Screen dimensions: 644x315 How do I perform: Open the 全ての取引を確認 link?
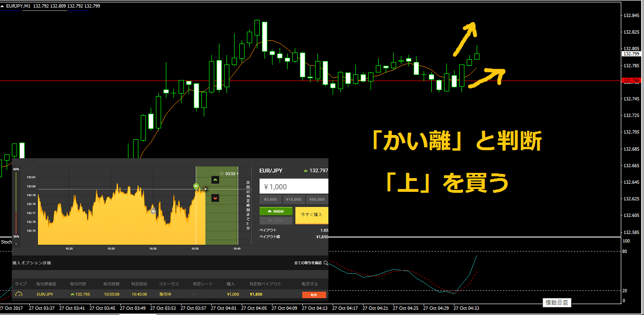[x=308, y=262]
